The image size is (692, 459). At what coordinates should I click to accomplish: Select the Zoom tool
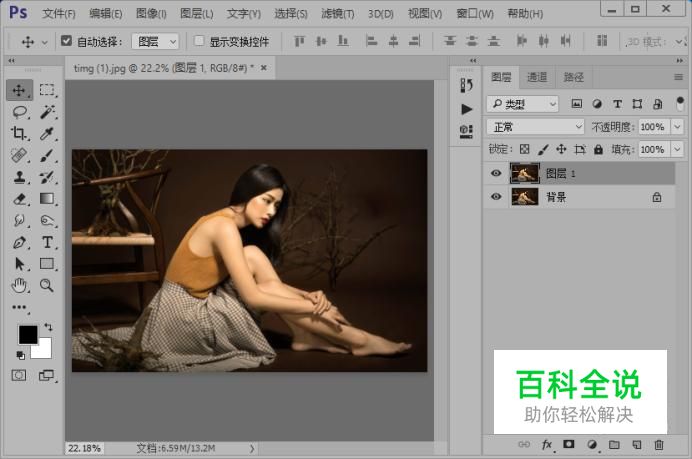47,285
